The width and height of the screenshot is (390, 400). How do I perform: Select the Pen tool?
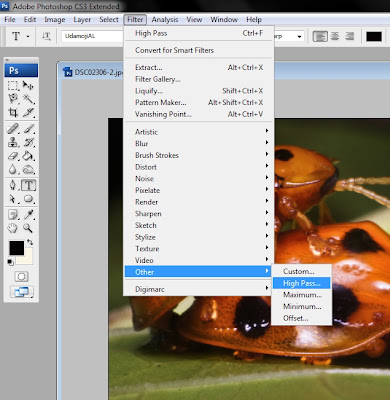(13, 185)
